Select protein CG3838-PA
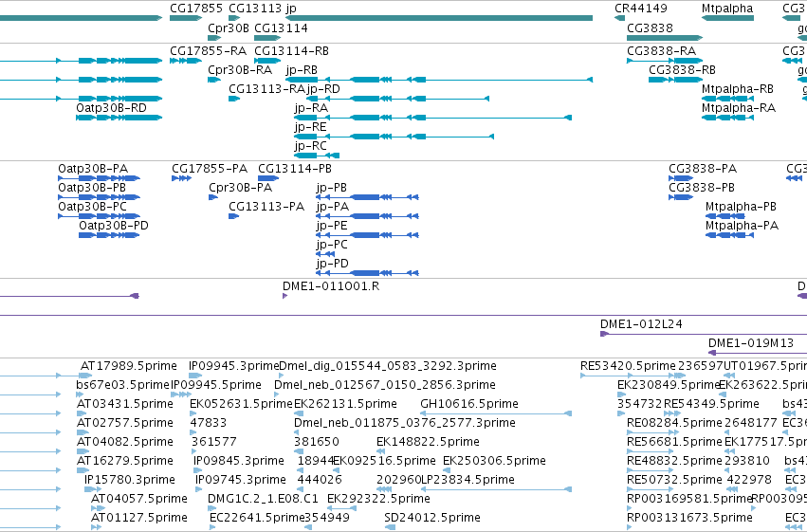Viewport: 807px width, 532px height. pyautogui.click(x=681, y=178)
